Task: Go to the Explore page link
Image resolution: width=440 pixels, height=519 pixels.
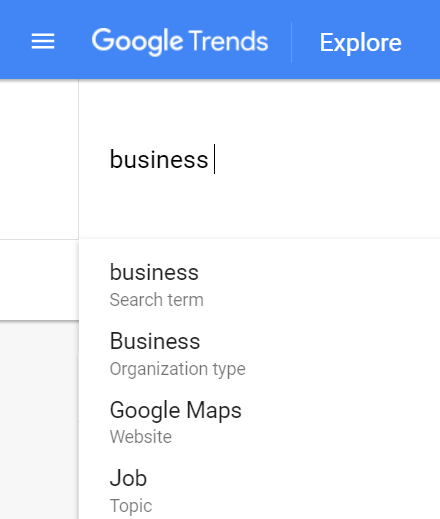Action: (360, 43)
